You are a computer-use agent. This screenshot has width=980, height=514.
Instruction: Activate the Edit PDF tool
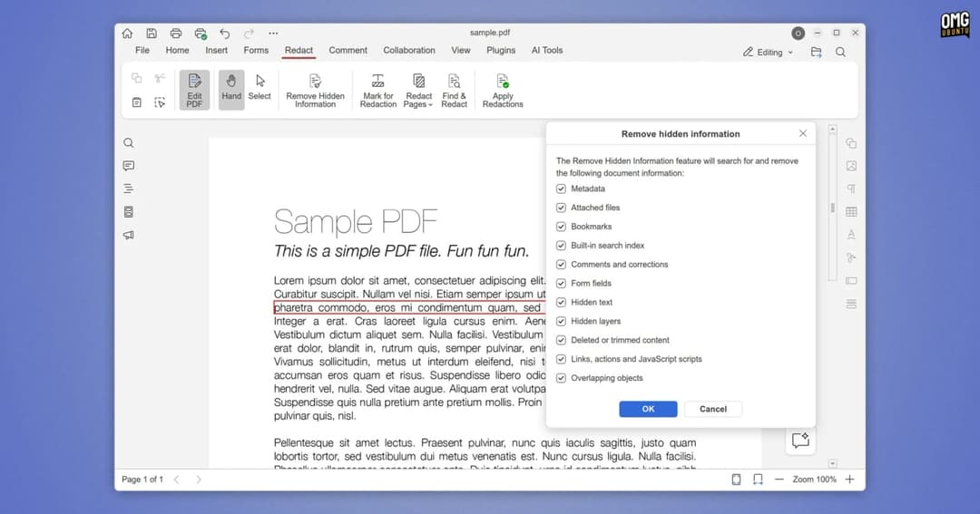click(x=194, y=90)
